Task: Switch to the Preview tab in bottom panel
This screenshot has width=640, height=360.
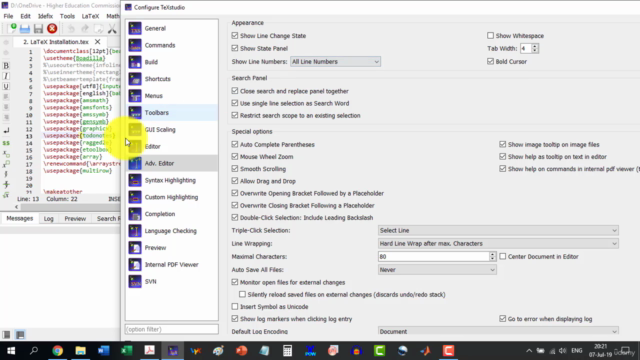Action: click(75, 219)
